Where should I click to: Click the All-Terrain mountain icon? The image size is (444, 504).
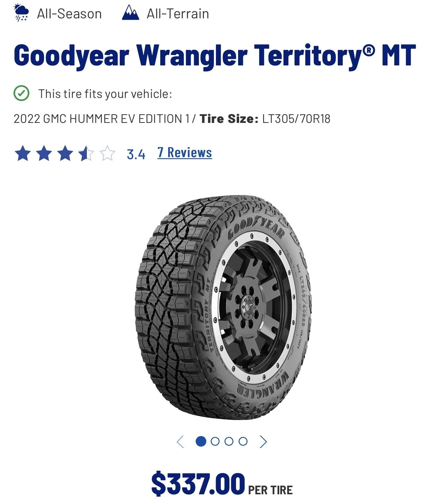pos(130,13)
